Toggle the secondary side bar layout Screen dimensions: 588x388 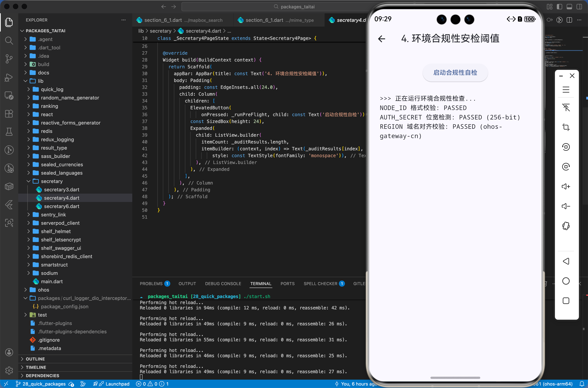pos(579,7)
